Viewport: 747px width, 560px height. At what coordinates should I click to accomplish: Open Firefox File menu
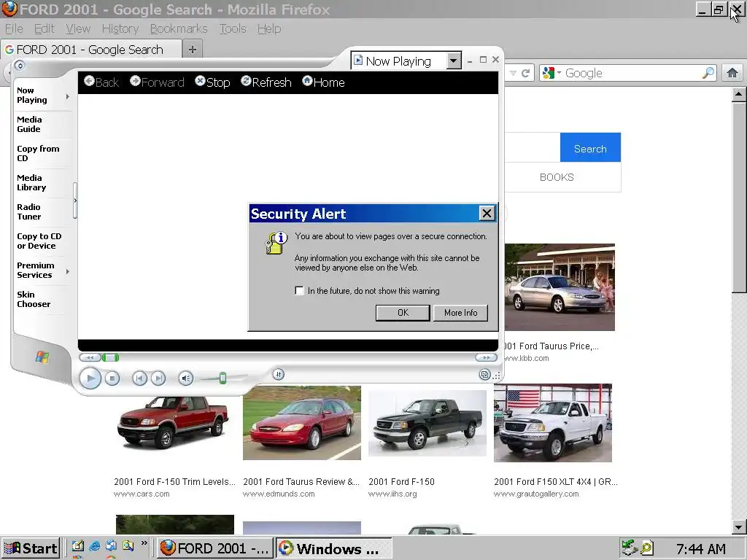pyautogui.click(x=14, y=28)
